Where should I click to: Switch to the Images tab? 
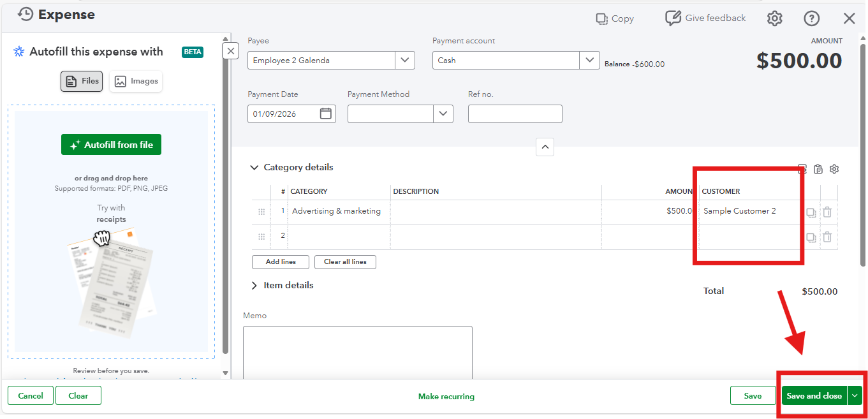[136, 81]
